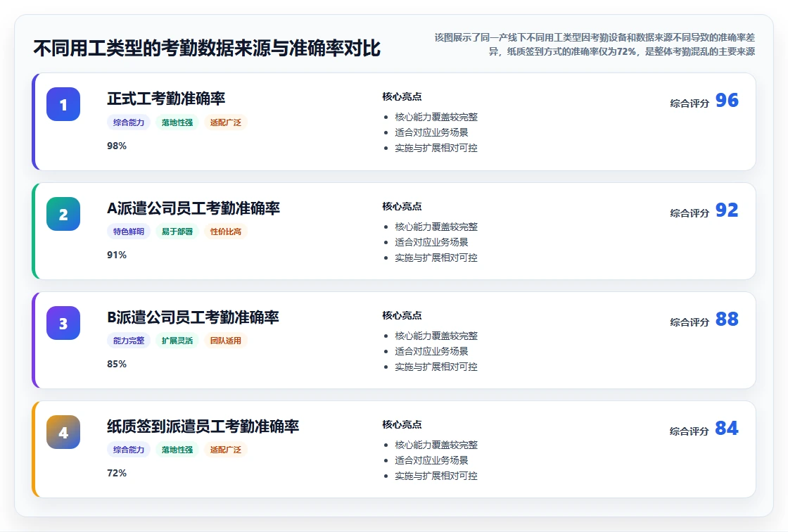Viewport: 788px width, 532px height.
Task: Click 核心亮点 heading in 正式工 card
Action: click(x=402, y=96)
